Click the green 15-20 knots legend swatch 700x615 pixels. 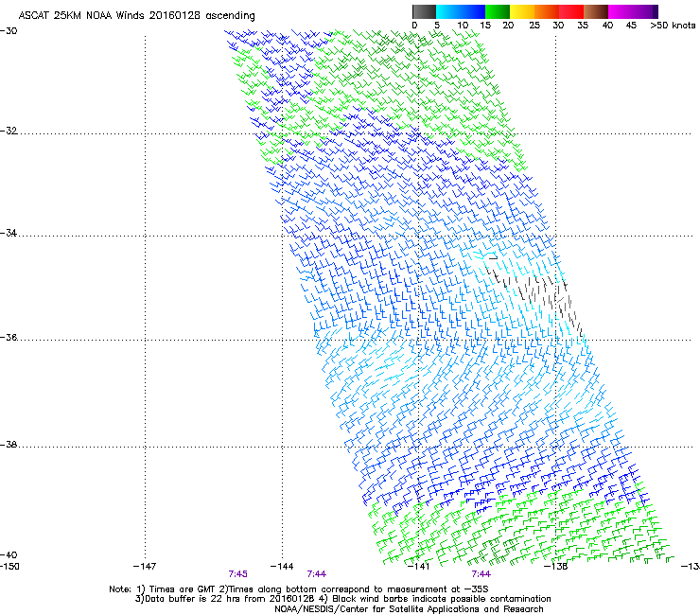[x=497, y=11]
